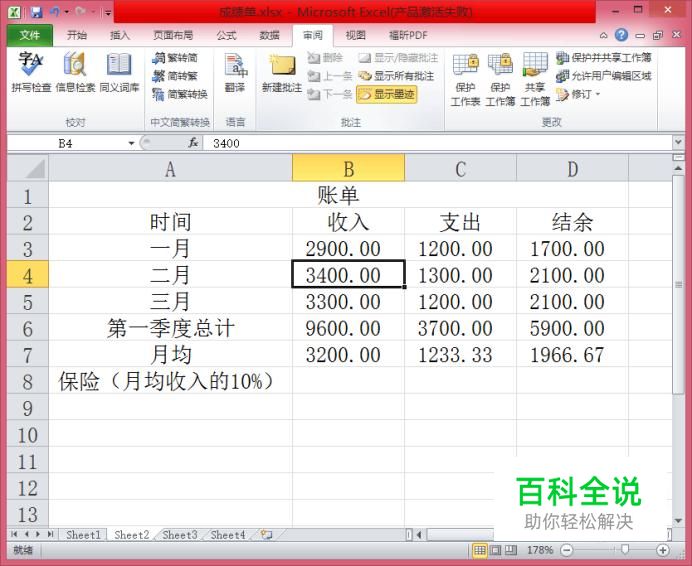
Task: Zoom out with the minus button
Action: (x=567, y=550)
